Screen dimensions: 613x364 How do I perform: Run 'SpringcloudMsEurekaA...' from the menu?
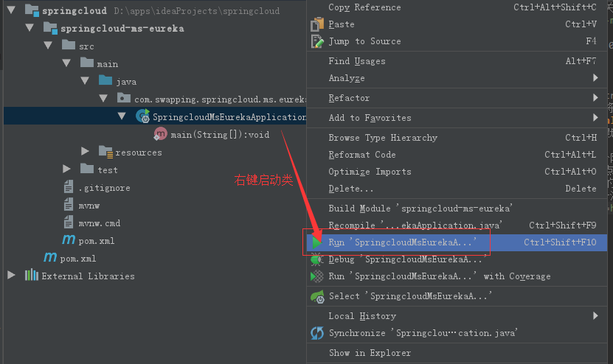pyautogui.click(x=457, y=242)
